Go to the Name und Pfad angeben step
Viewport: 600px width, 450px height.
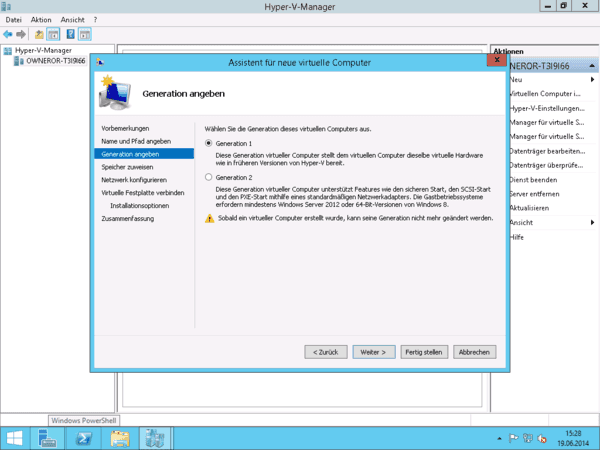136,141
